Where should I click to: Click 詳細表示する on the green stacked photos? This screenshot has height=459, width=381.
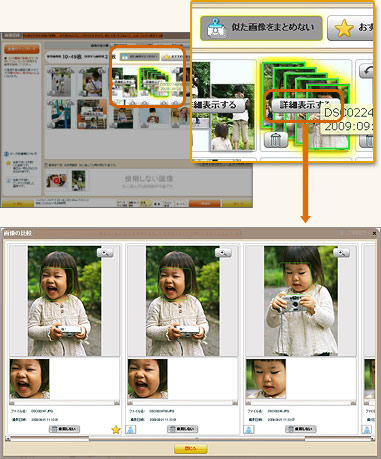pyautogui.click(x=304, y=105)
